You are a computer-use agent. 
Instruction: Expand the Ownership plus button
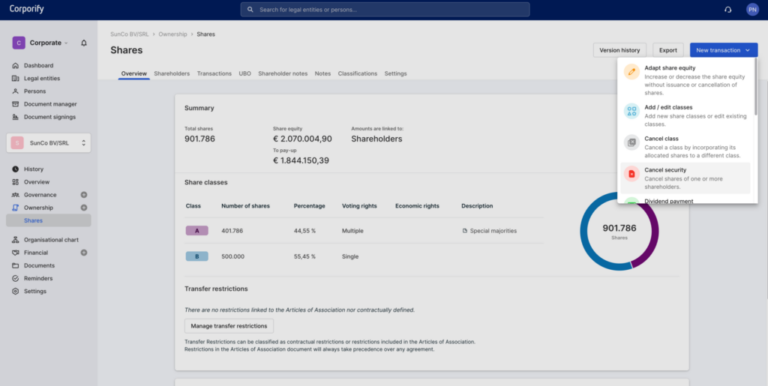click(x=84, y=208)
